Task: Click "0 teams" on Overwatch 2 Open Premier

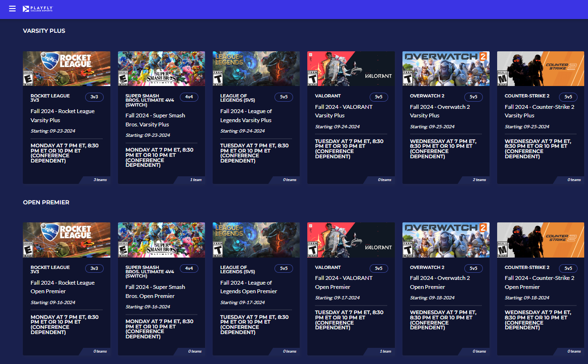Action: click(480, 351)
